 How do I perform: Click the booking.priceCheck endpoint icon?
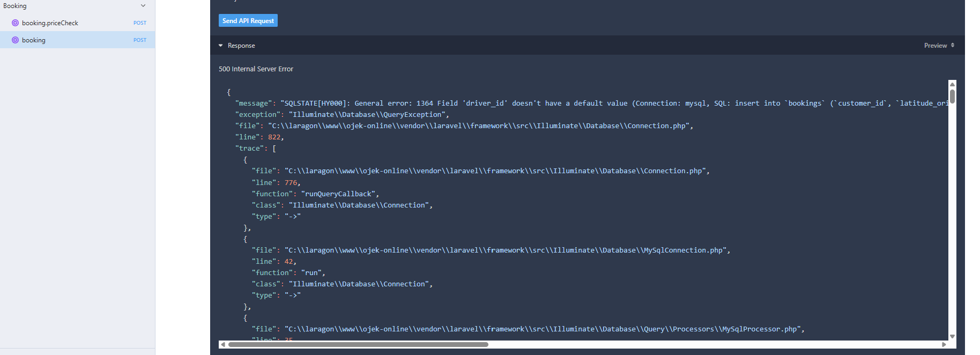pyautogui.click(x=15, y=23)
